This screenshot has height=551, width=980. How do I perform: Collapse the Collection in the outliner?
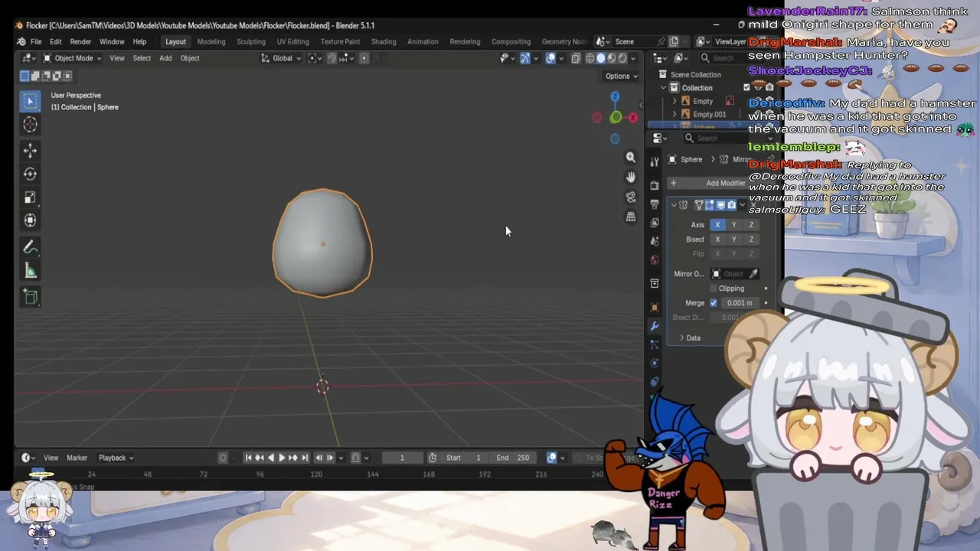(x=664, y=88)
